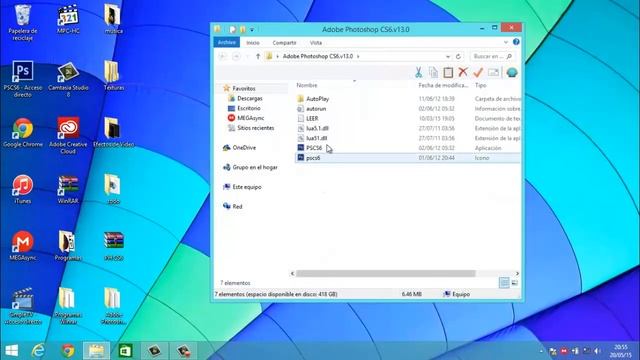Open the Store app from taskbar

pyautogui.click(x=125, y=351)
